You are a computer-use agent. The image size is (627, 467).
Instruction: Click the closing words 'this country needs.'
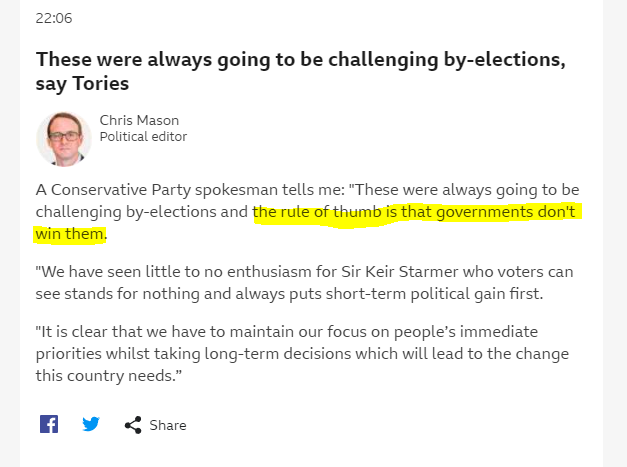pos(108,375)
